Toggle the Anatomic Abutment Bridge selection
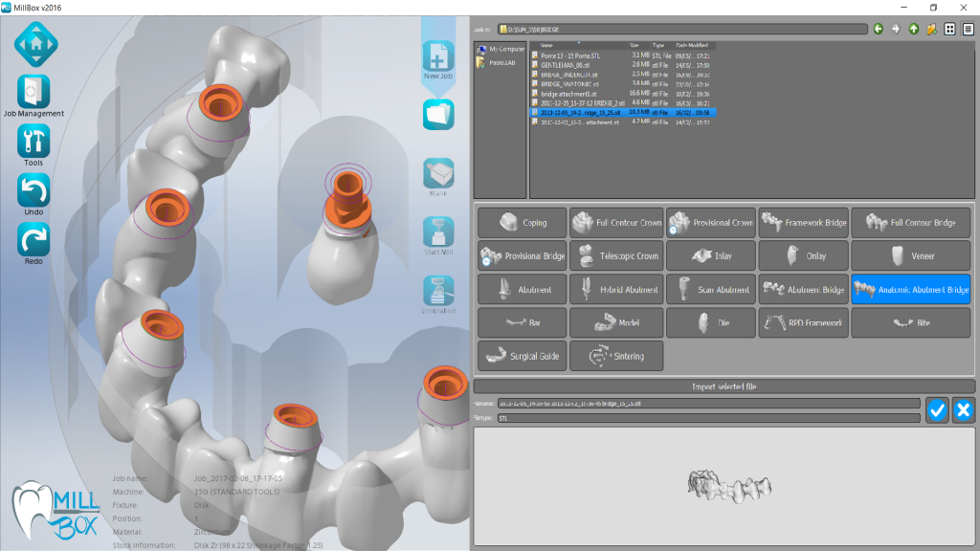Screen dimensions: 980x551 point(910,289)
